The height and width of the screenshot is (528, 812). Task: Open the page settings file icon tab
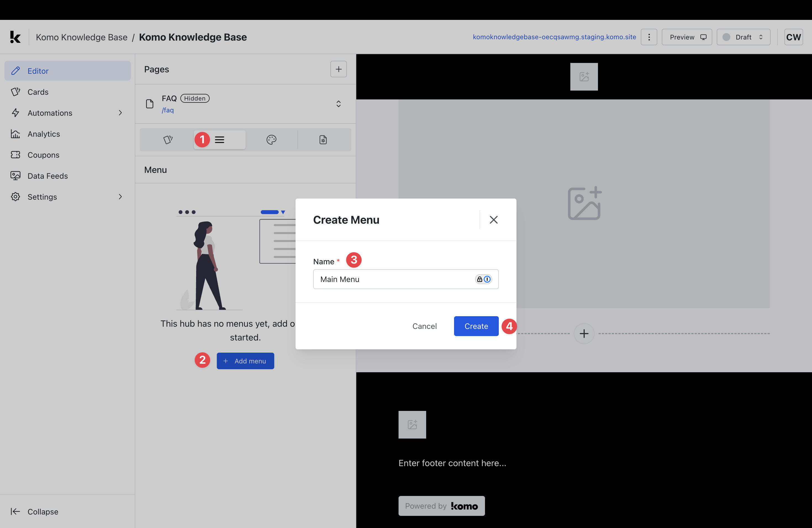pyautogui.click(x=323, y=139)
